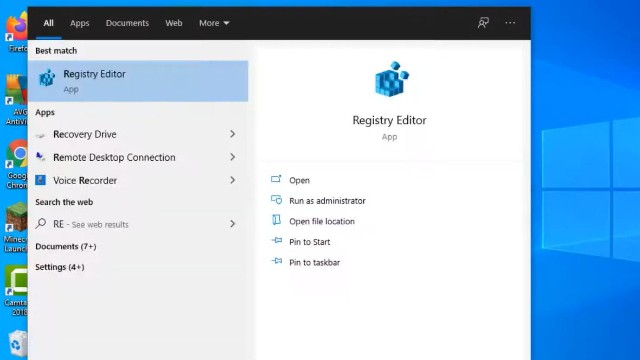640x360 pixels.
Task: Switch to the Apps search tab
Action: click(x=79, y=23)
